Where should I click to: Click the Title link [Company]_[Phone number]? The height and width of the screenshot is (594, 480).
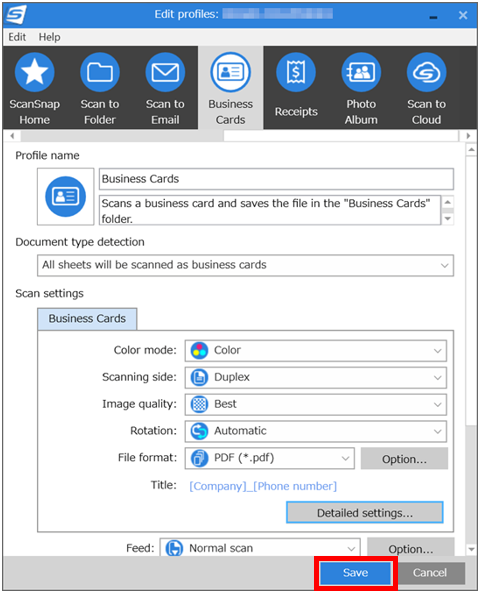coord(263,486)
